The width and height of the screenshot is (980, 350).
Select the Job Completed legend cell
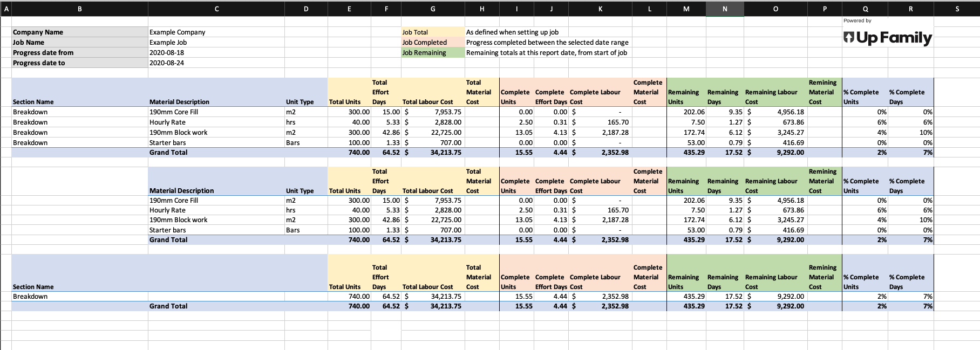click(433, 43)
